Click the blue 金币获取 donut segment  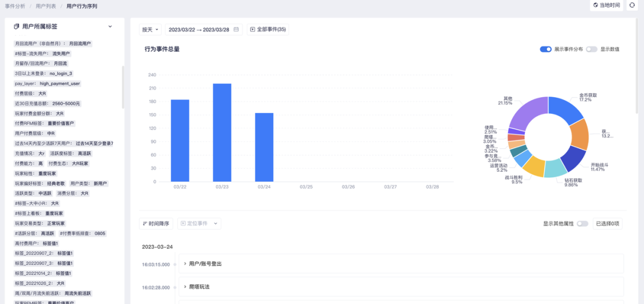[x=565, y=109]
